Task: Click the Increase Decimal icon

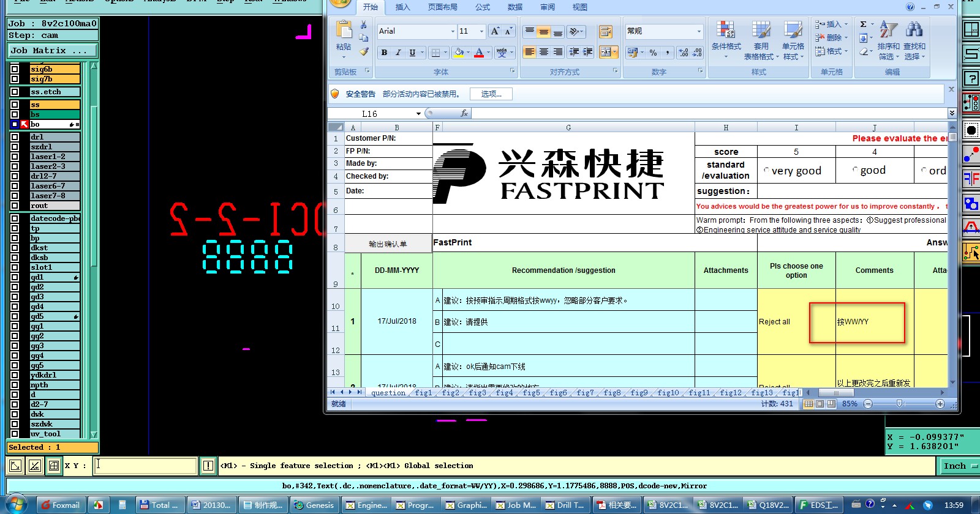Action: tap(684, 53)
